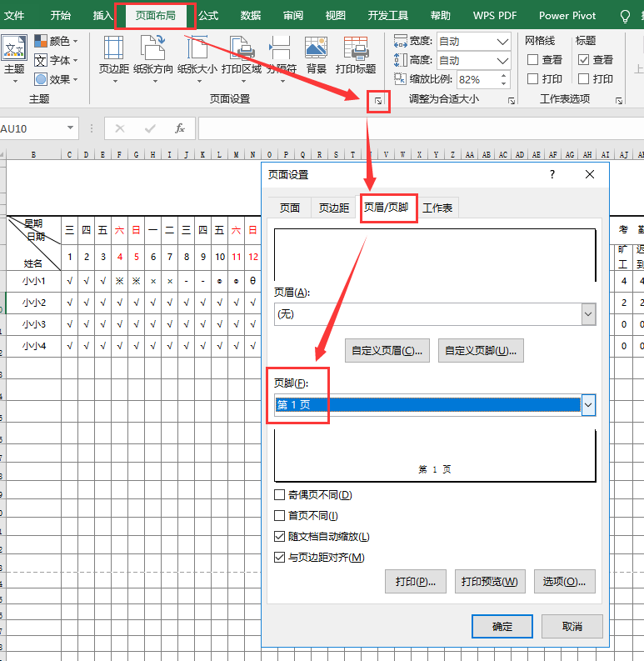Open Page Setup dialog launcher icon
The width and height of the screenshot is (644, 661).
[x=378, y=101]
